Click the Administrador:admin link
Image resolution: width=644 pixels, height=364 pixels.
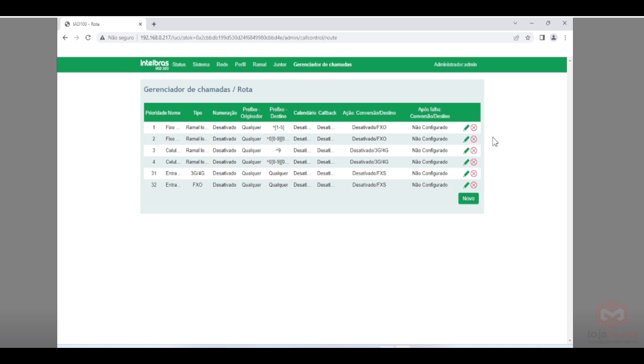455,64
